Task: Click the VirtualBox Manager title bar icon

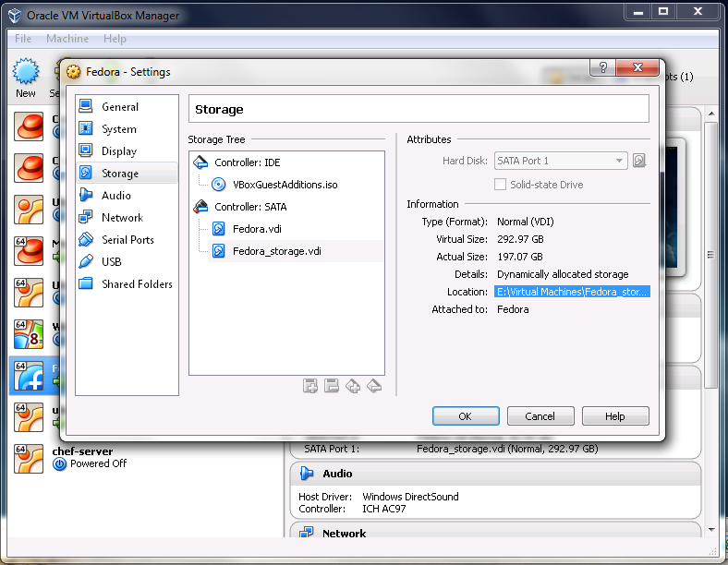Action: [x=15, y=16]
